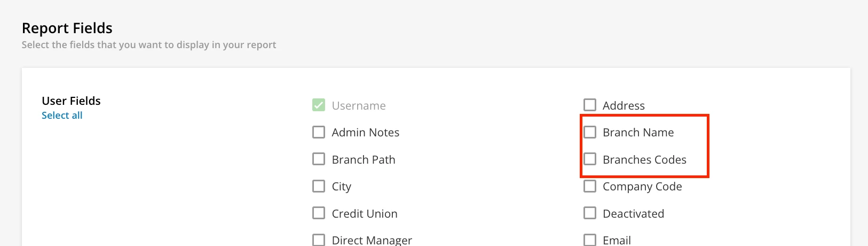Enable the Admin Notes checkbox
The height and width of the screenshot is (246, 868).
[x=319, y=132]
